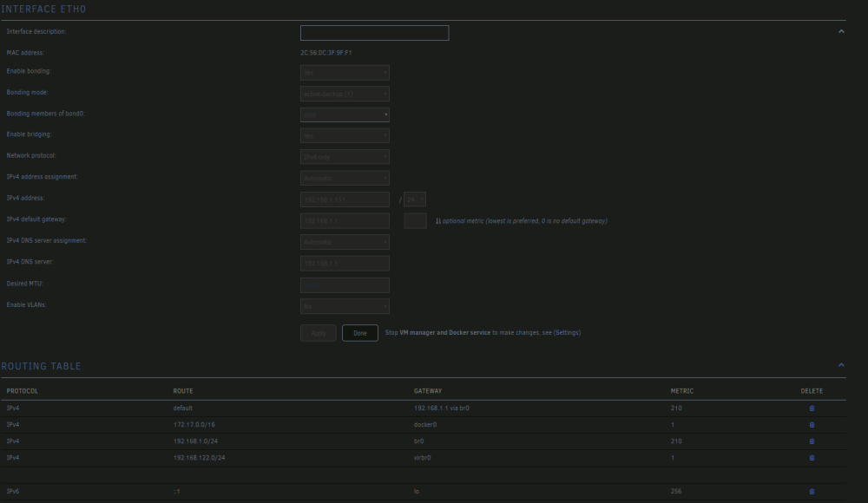Click the Apply button

pyautogui.click(x=319, y=332)
